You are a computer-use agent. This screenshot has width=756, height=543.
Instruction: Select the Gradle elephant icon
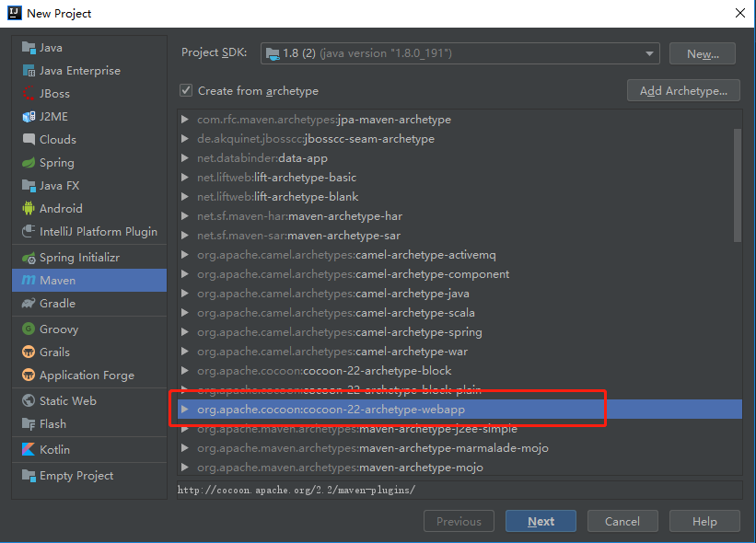point(29,304)
